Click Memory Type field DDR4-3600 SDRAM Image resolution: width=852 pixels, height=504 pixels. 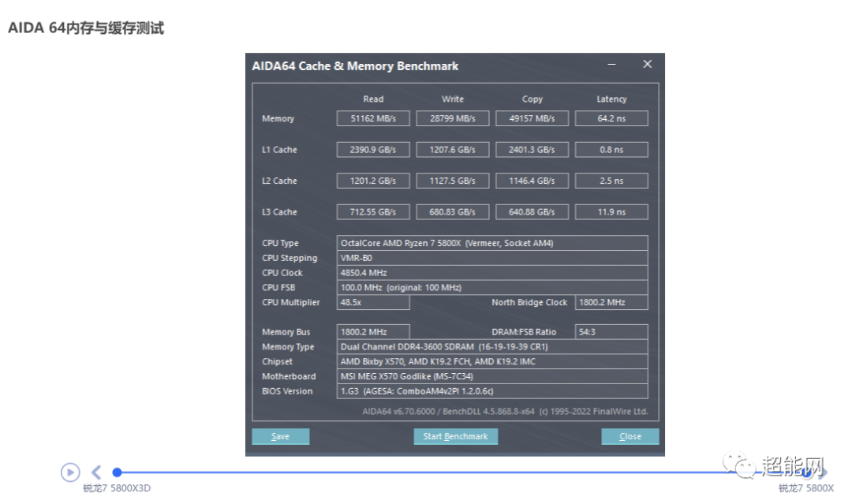click(492, 346)
